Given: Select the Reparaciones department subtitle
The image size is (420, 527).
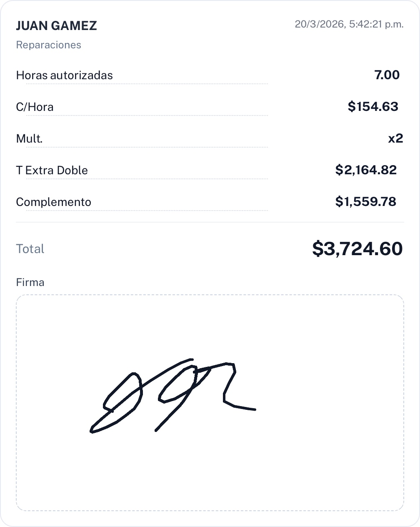Looking at the screenshot, I should (48, 45).
